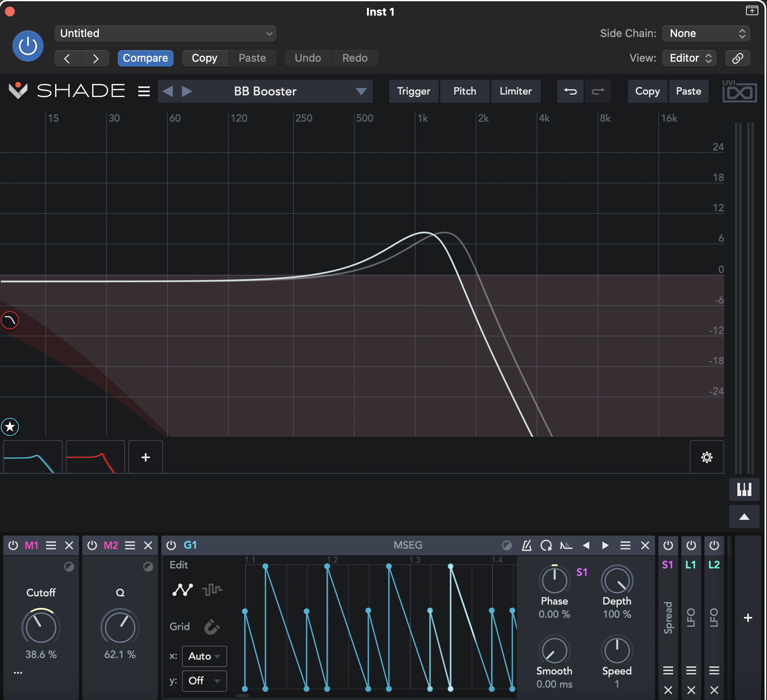
Task: Toggle L1 LFO power
Action: click(x=691, y=545)
